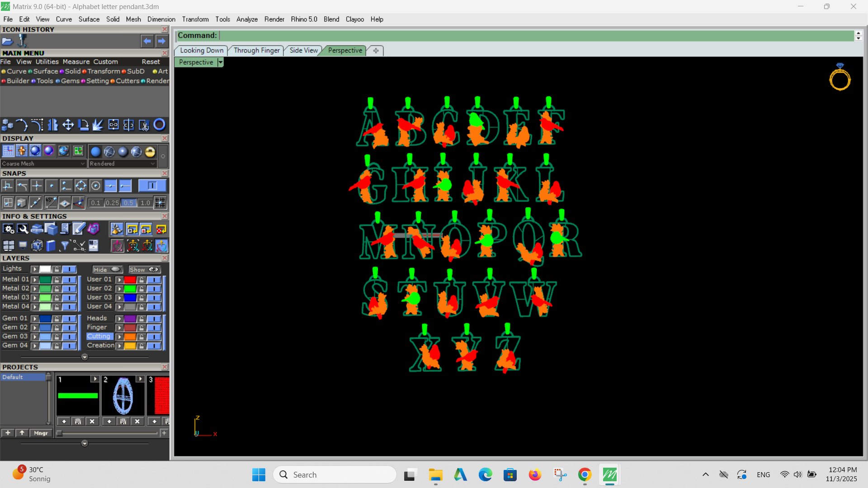
Task: Toggle the 0.25 snap spacing
Action: [x=112, y=203]
